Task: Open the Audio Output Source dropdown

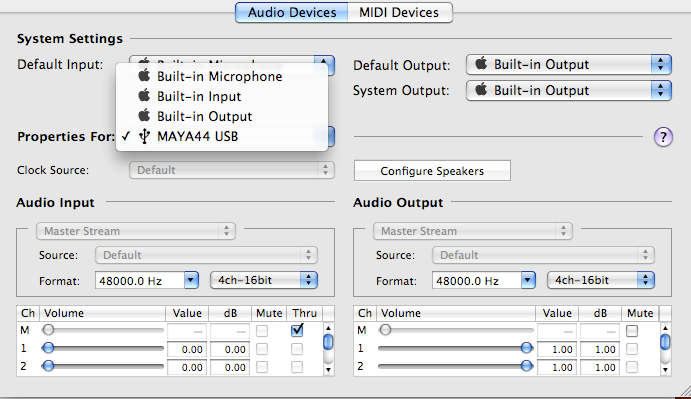Action: tap(543, 255)
